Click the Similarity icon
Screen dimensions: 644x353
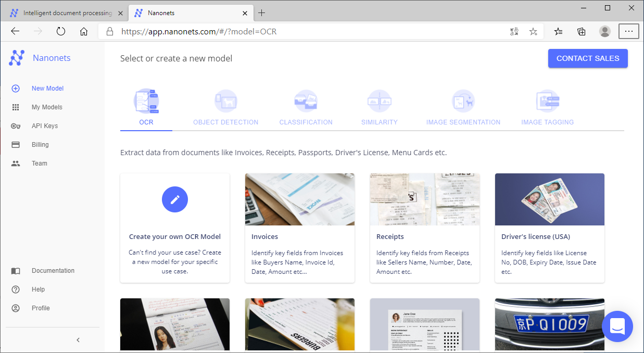pos(380,101)
